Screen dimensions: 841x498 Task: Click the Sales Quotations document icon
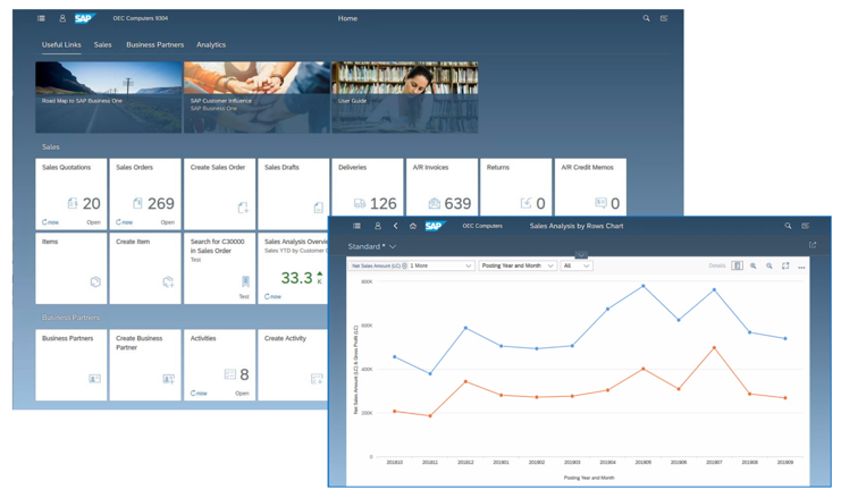click(72, 203)
